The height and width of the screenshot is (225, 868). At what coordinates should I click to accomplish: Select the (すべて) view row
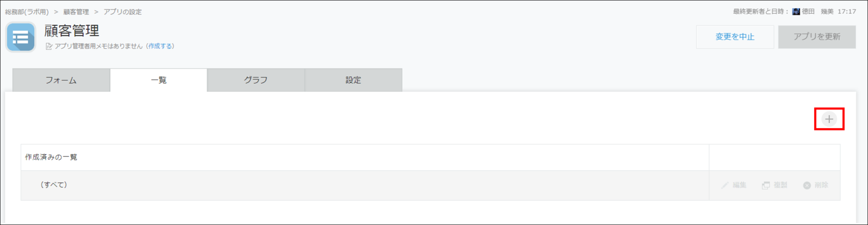coord(365,185)
